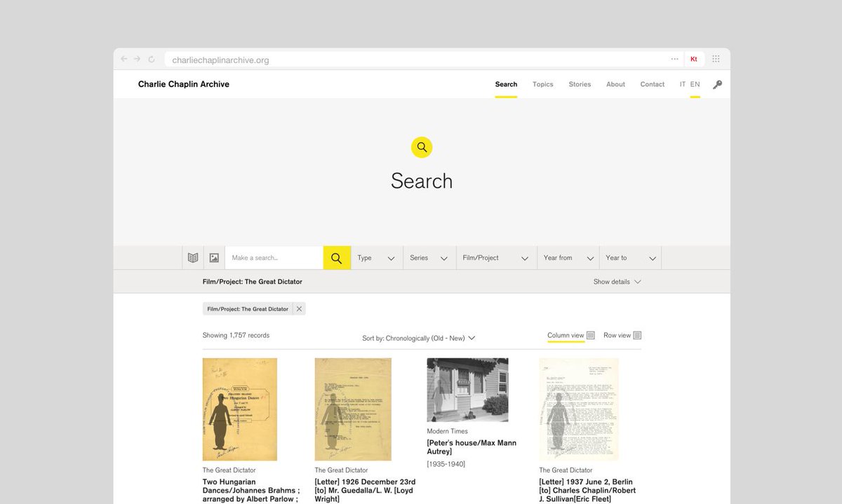Switch language to IT
The width and height of the screenshot is (842, 504).
(x=683, y=84)
